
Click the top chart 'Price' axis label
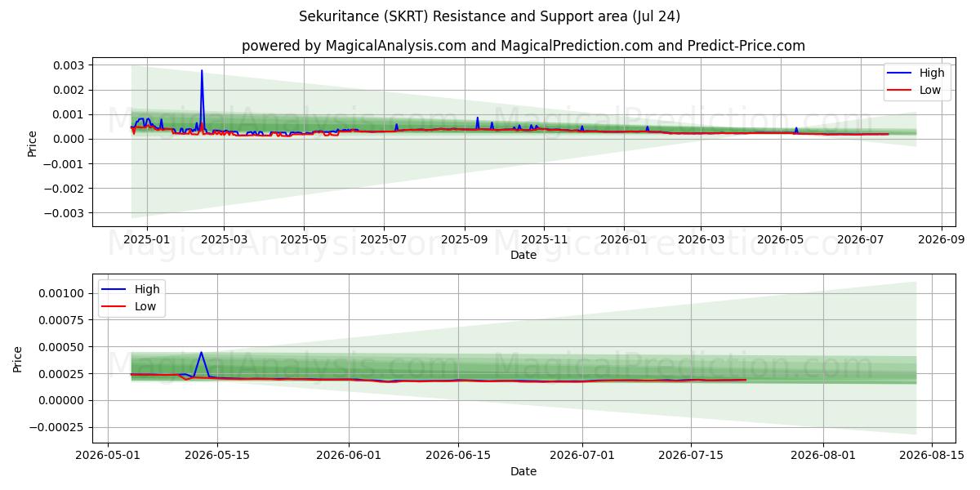coord(33,143)
